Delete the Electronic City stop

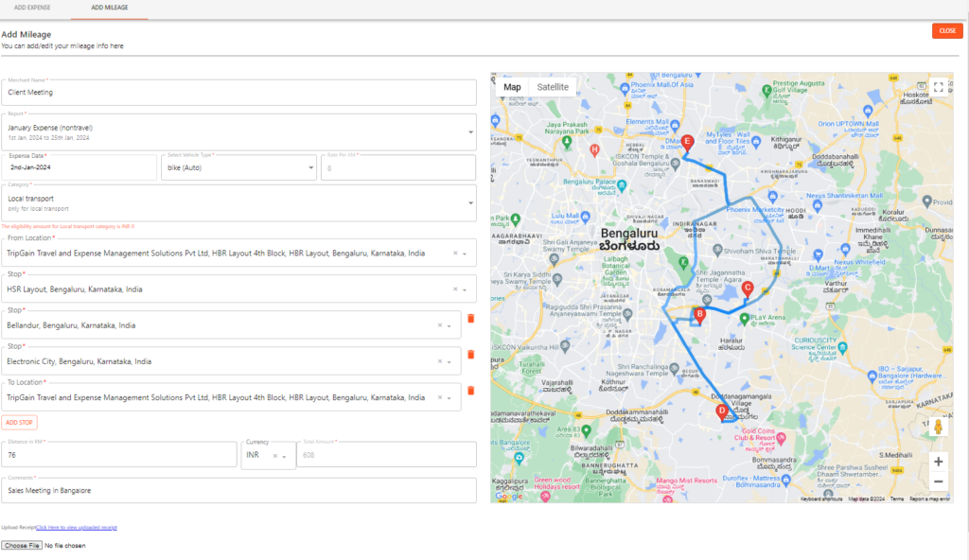(471, 354)
